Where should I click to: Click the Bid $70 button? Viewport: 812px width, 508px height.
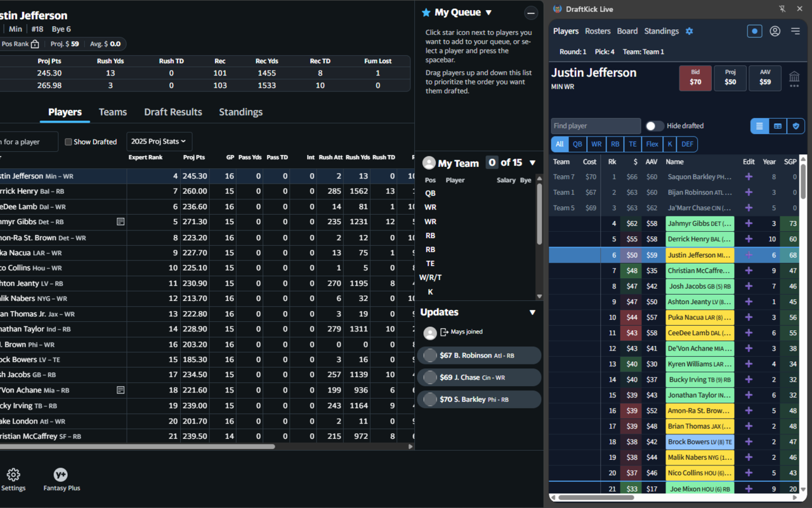point(695,76)
